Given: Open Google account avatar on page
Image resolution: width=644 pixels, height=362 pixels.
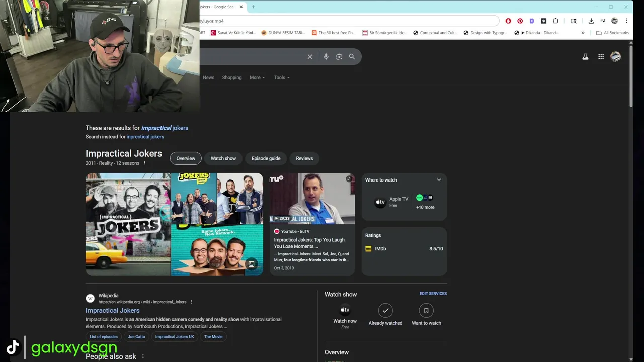Looking at the screenshot, I should [x=615, y=57].
